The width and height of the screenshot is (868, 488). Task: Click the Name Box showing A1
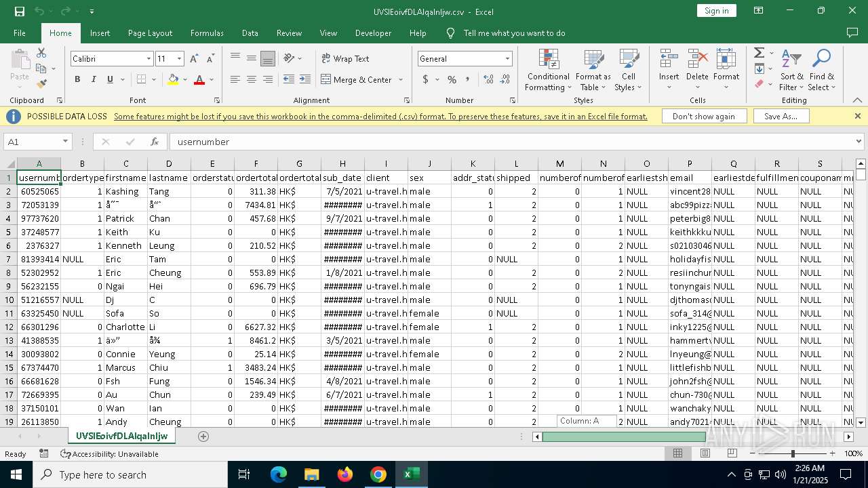pos(37,142)
